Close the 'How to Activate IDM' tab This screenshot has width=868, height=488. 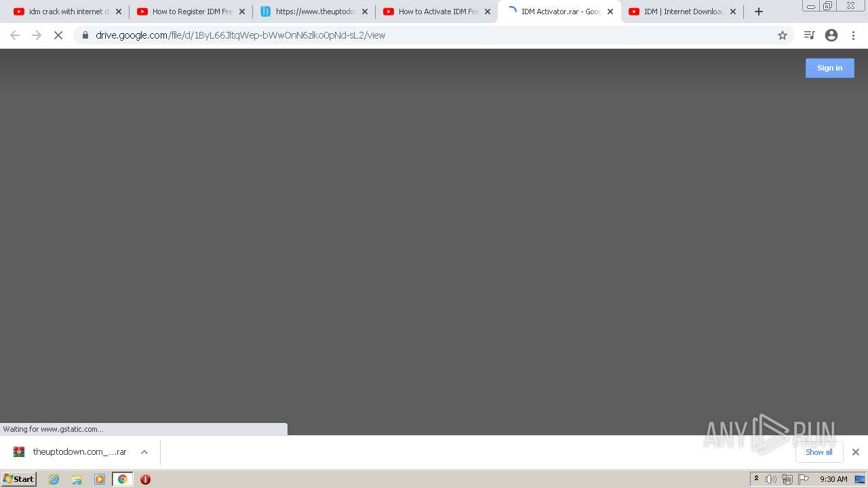tap(488, 12)
